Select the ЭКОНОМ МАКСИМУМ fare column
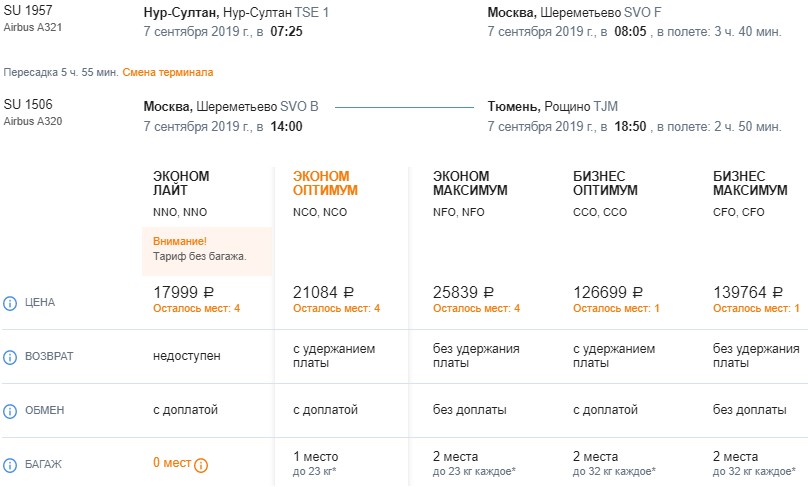Viewport: 808px width, 487px height. point(470,183)
